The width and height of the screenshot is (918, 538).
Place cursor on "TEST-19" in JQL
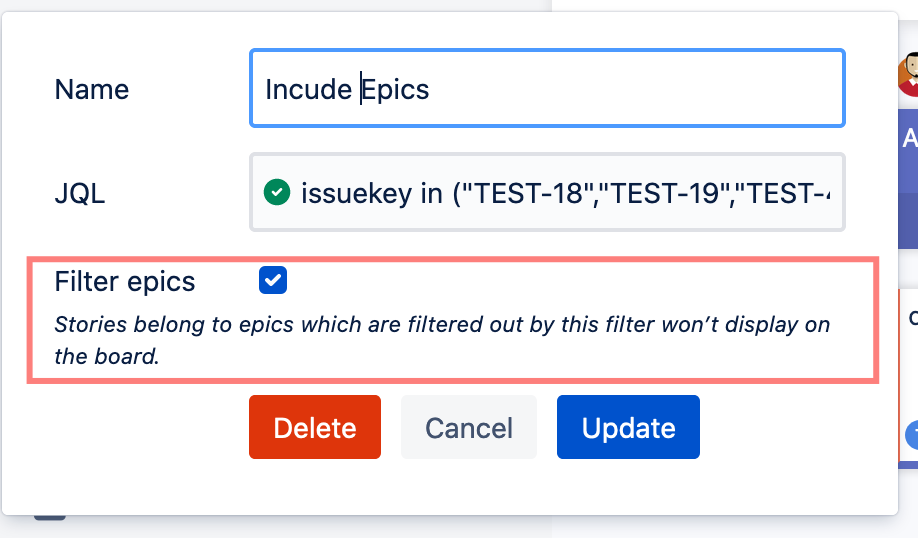pyautogui.click(x=666, y=192)
